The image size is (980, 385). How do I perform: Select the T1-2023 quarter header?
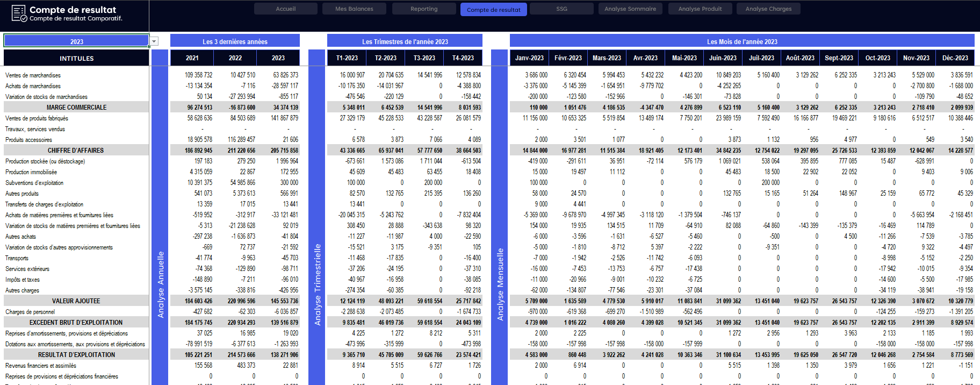(347, 58)
